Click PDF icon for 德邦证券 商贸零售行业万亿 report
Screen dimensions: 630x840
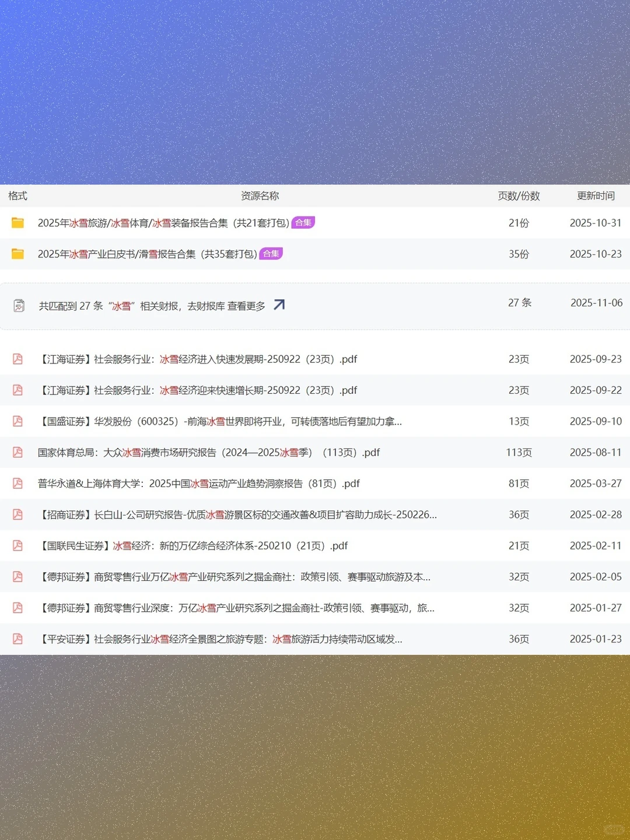click(x=18, y=577)
